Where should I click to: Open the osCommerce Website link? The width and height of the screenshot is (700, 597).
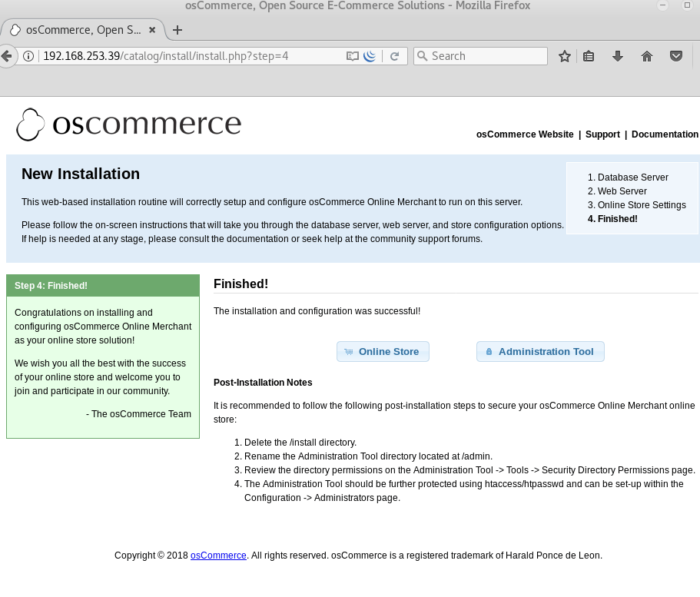click(x=525, y=134)
